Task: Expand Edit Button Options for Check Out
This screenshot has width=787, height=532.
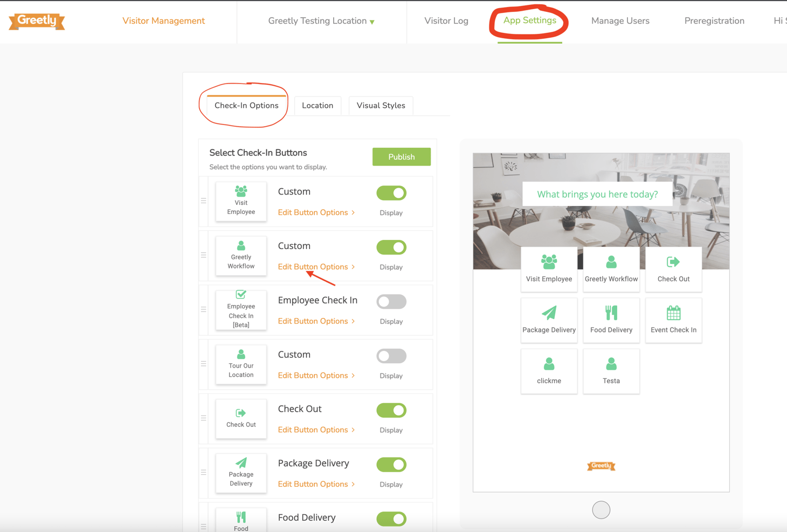Action: click(316, 430)
